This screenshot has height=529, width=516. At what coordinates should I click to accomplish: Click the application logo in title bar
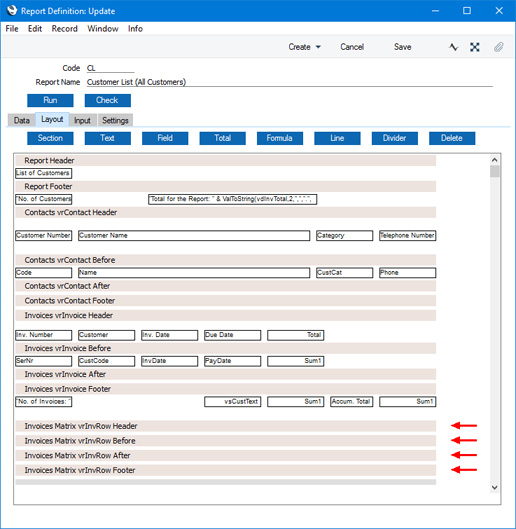pos(12,10)
